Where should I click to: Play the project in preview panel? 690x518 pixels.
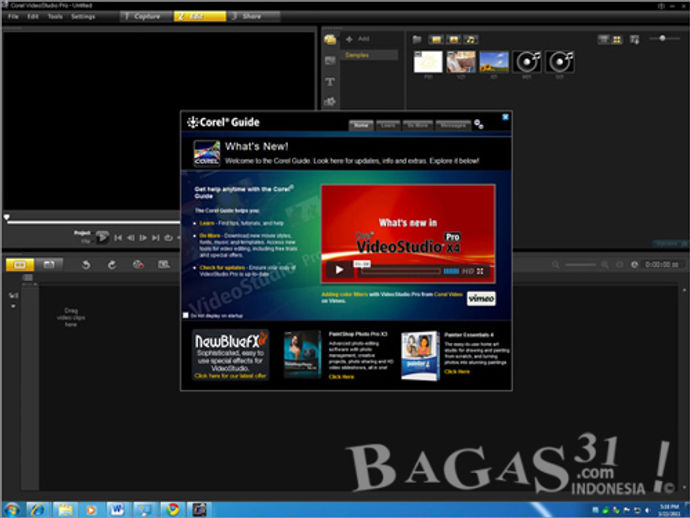[102, 238]
